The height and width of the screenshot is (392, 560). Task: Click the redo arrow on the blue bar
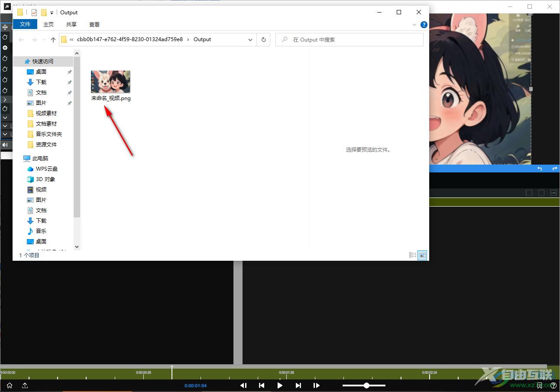(x=555, y=168)
